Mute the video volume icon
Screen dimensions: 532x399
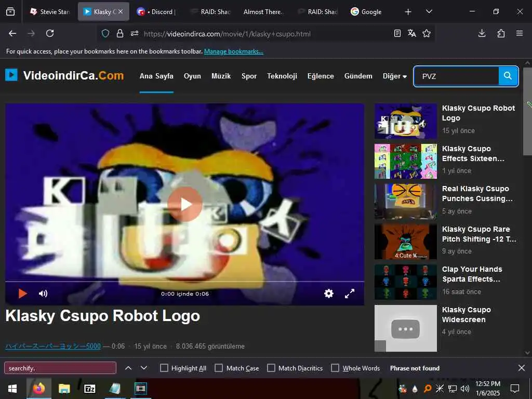pyautogui.click(x=43, y=294)
